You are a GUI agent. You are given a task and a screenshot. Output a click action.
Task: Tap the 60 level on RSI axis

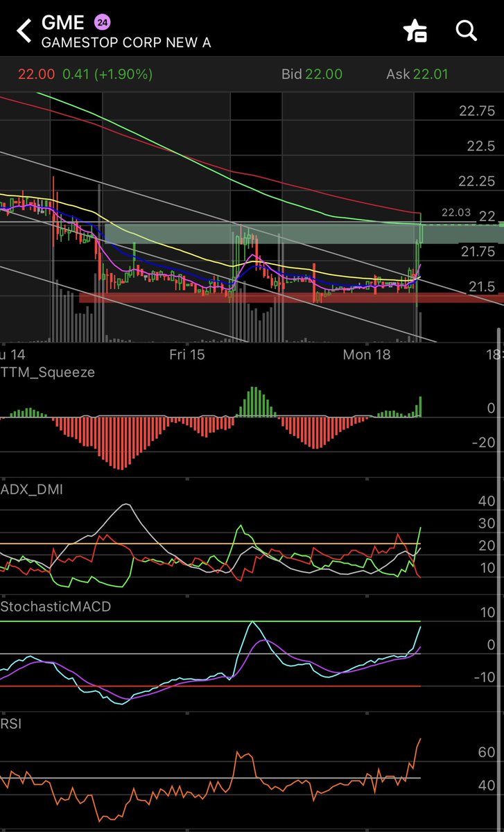pos(487,753)
